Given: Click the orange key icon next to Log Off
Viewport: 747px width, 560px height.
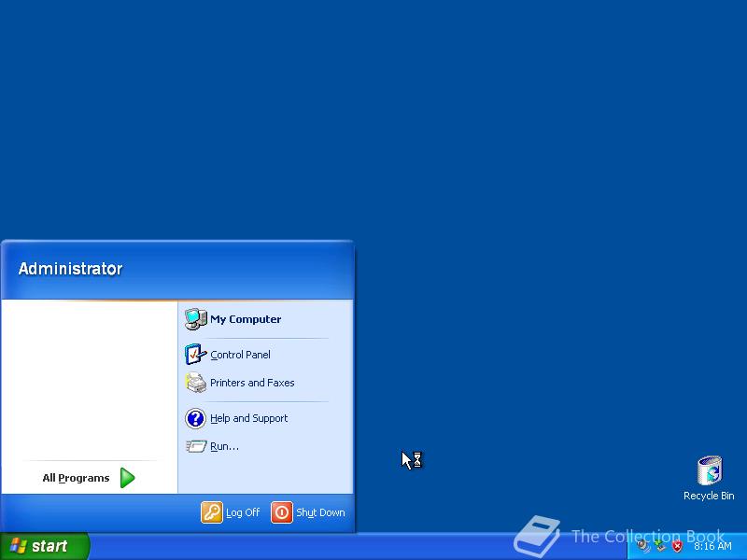Looking at the screenshot, I should [x=211, y=512].
